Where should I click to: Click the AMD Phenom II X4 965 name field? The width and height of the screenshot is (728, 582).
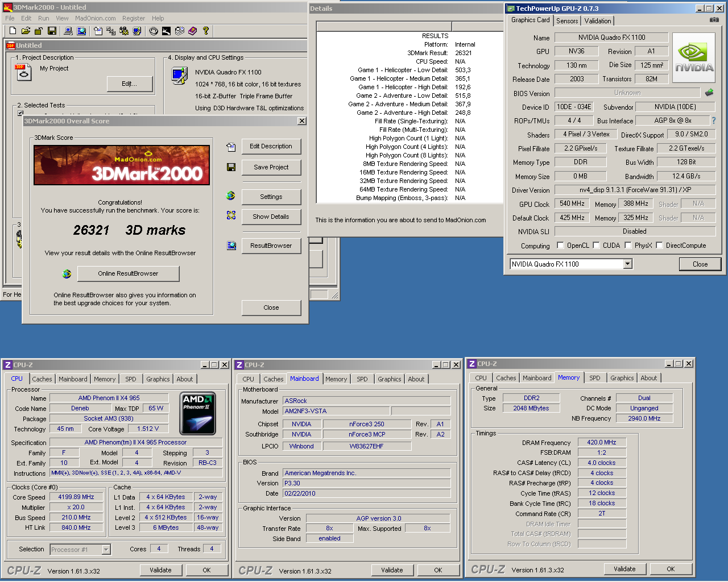(109, 398)
